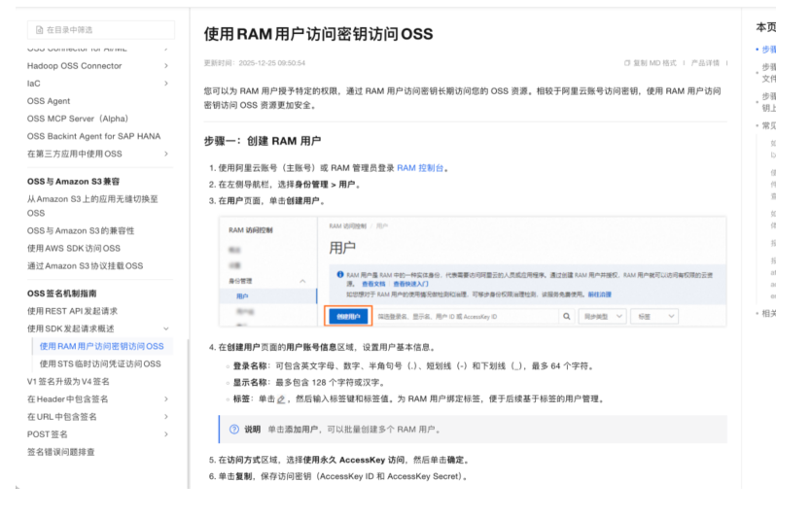Click the 步骤一：创建 RAM 用户 heading
The height and width of the screenshot is (517, 812).
(x=262, y=141)
